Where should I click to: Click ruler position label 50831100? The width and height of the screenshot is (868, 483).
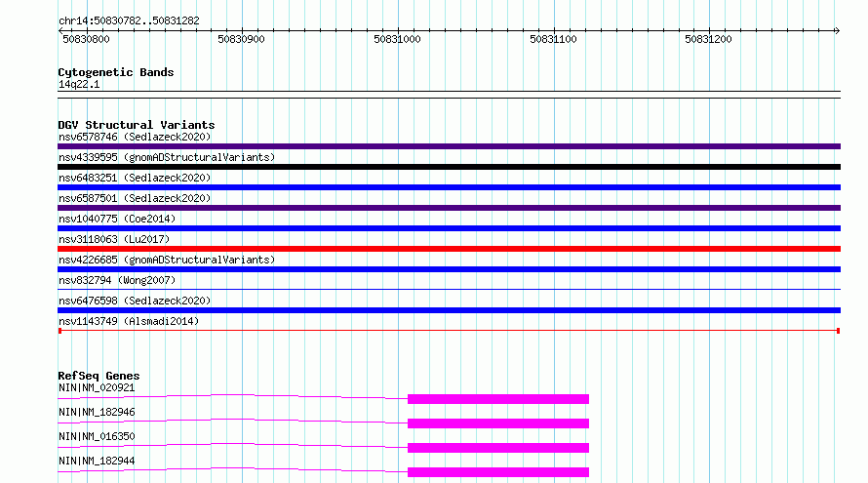click(x=554, y=39)
